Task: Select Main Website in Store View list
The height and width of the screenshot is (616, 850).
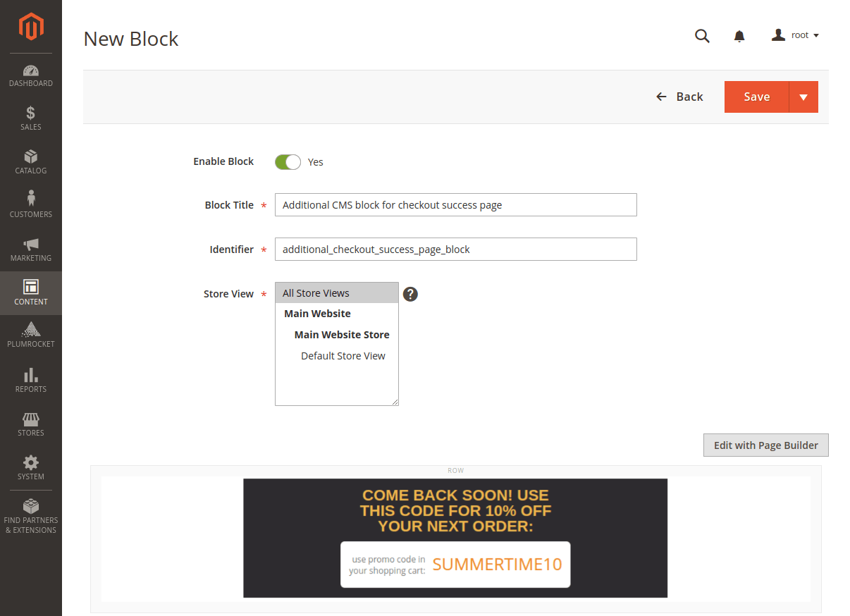Action: point(337,314)
